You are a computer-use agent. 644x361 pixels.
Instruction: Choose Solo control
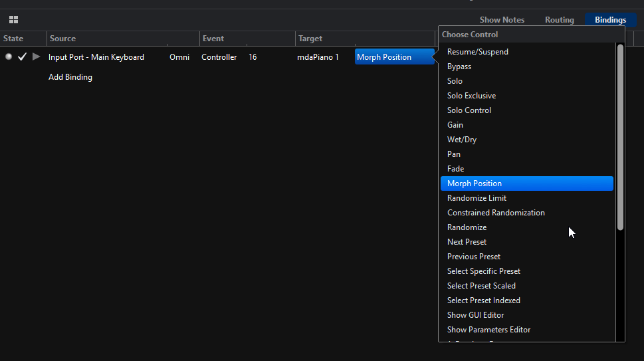click(527, 81)
